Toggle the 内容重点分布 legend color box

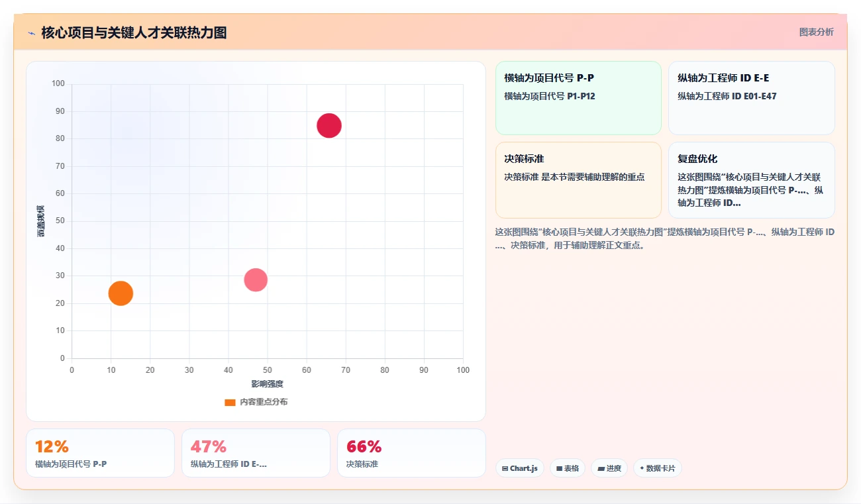coord(230,402)
